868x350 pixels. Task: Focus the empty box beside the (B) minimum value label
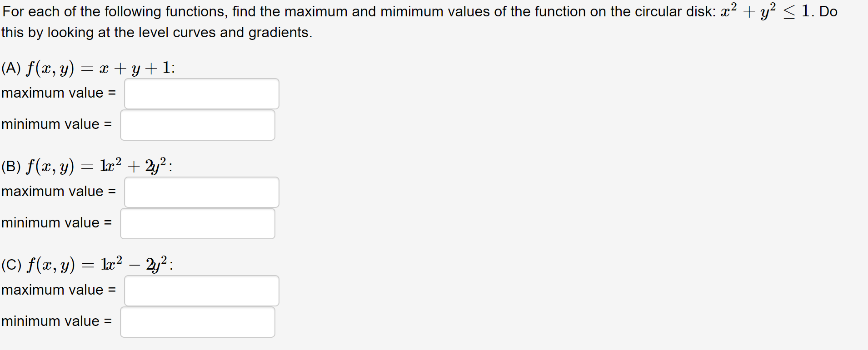tap(197, 223)
